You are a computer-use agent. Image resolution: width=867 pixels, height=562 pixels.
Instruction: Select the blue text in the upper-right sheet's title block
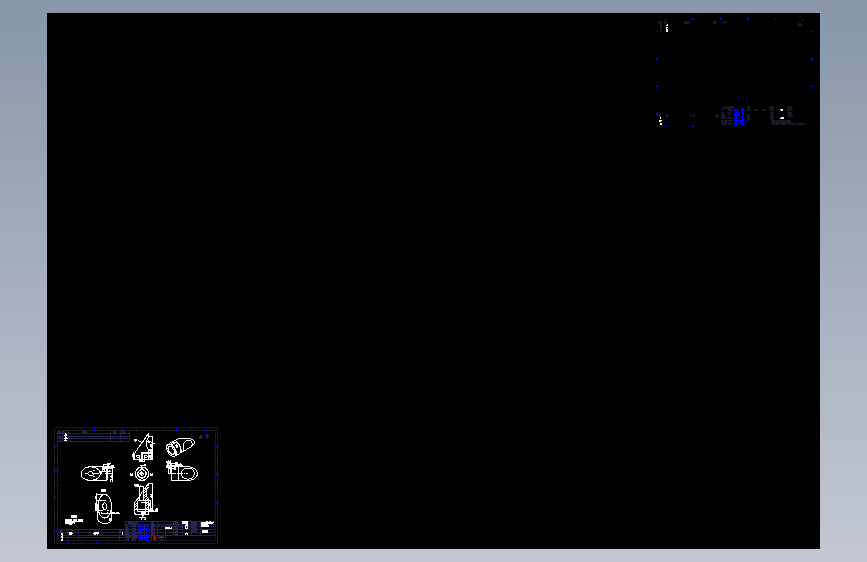click(739, 117)
